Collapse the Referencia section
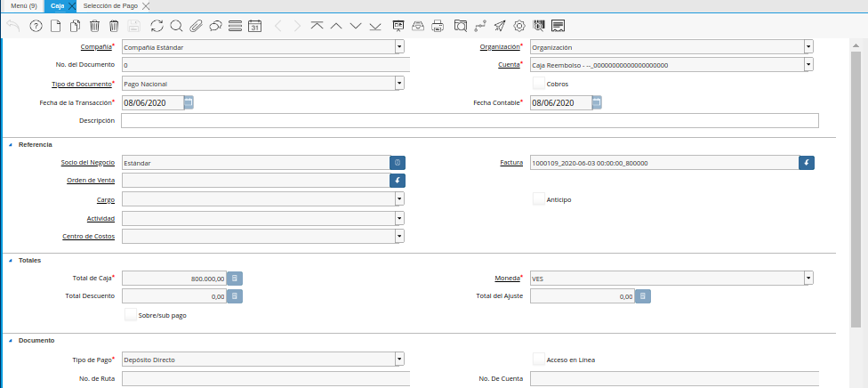This screenshot has width=868, height=388. tap(11, 144)
